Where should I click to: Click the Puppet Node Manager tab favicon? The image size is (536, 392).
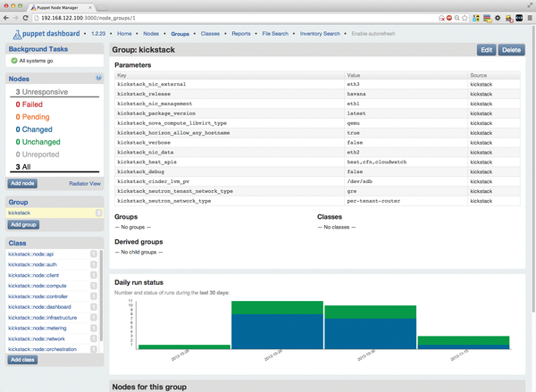(x=33, y=7)
